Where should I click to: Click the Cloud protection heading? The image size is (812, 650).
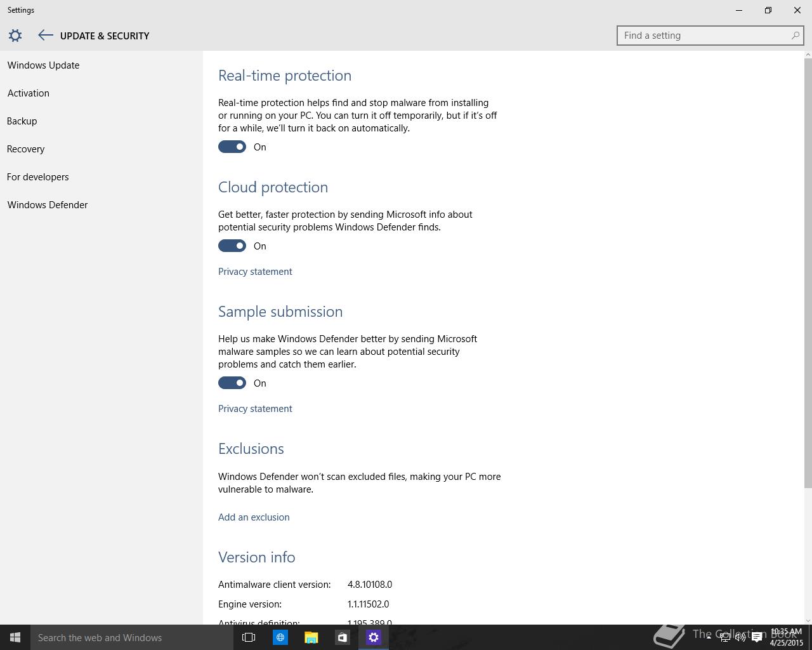pos(273,187)
